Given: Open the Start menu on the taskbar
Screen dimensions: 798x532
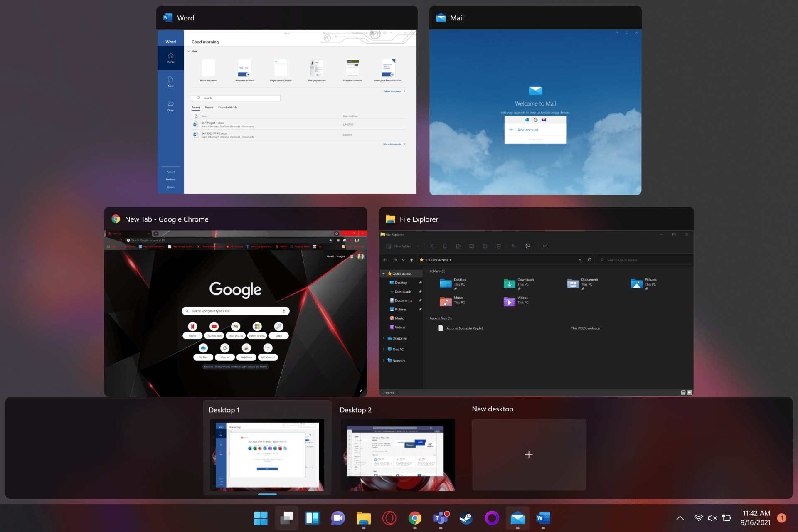Looking at the screenshot, I should pos(261,518).
